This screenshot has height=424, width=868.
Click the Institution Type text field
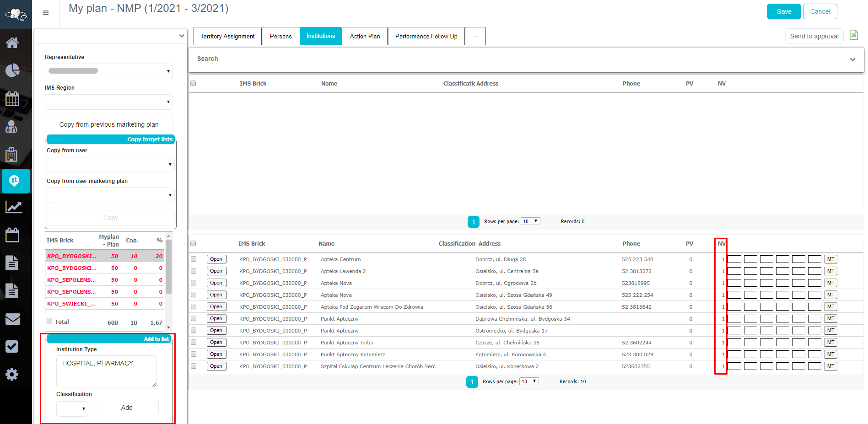pyautogui.click(x=106, y=371)
